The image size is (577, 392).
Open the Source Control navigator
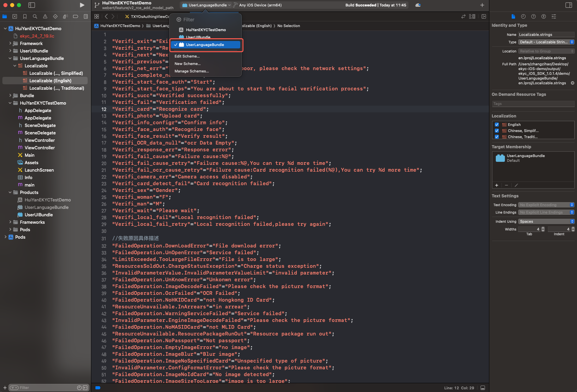coord(15,16)
